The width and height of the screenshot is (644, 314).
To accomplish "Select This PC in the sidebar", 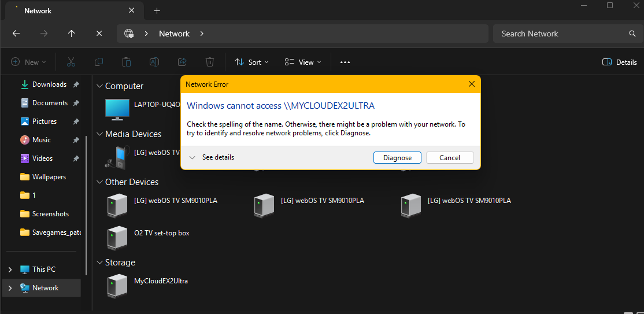I will 43,269.
